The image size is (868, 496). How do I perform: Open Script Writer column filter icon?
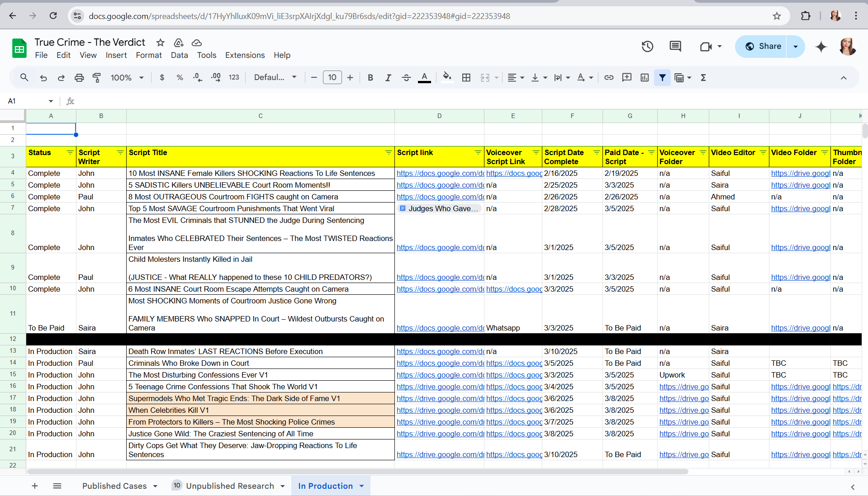(120, 152)
